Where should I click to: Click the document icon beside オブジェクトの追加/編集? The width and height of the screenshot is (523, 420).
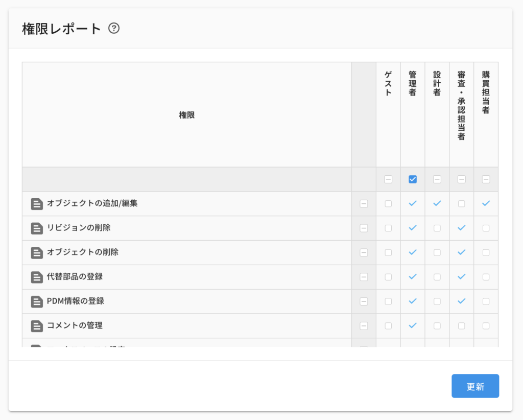36,203
